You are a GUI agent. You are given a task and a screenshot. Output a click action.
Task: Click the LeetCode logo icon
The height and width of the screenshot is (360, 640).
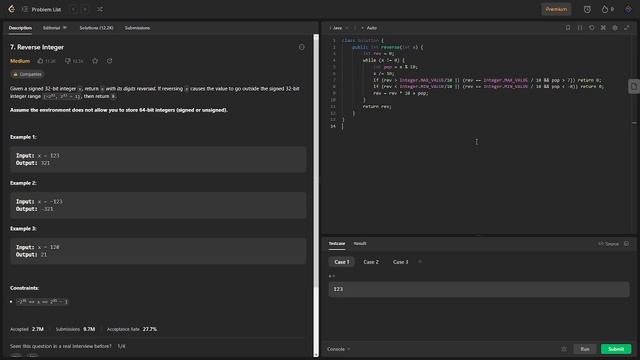[11, 9]
